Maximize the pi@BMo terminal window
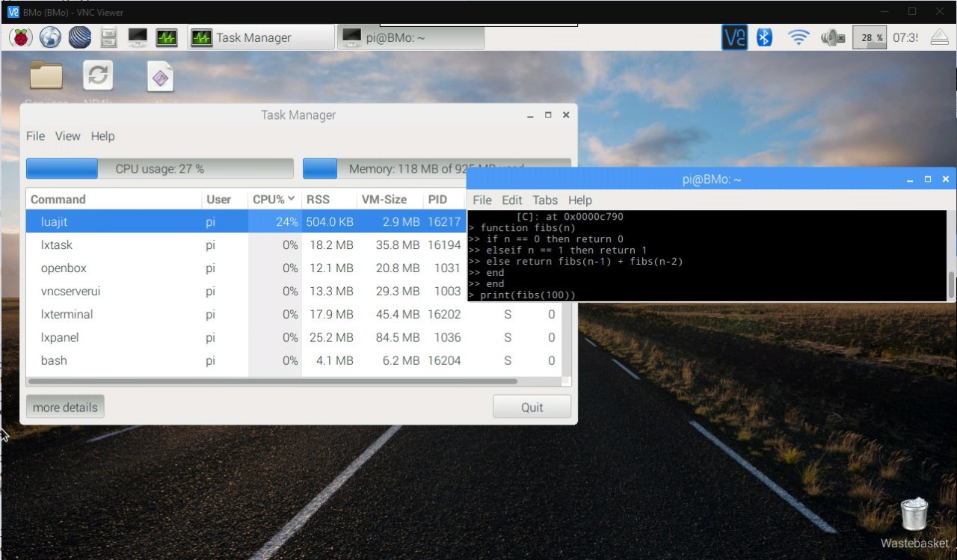This screenshot has height=560, width=957. click(928, 179)
